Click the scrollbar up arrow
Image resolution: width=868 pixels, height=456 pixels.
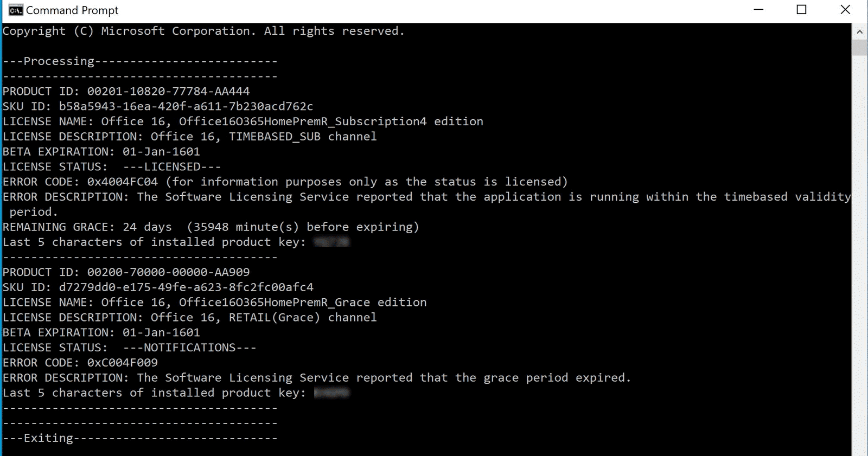[x=859, y=32]
